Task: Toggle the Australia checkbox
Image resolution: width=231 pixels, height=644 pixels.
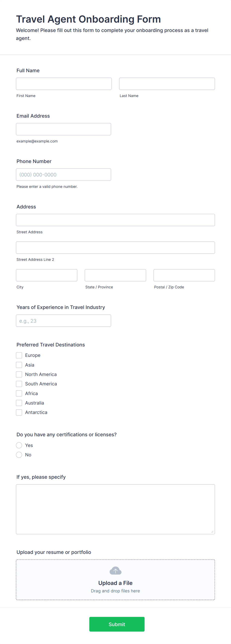Action: [19, 403]
